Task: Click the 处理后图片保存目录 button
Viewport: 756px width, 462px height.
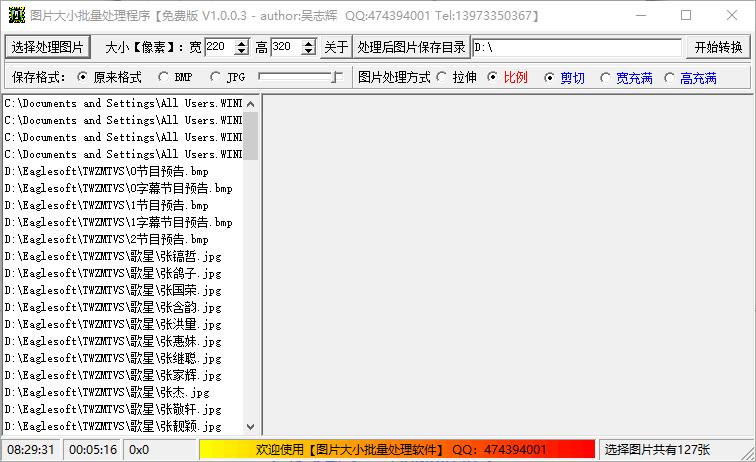Action: tap(411, 47)
